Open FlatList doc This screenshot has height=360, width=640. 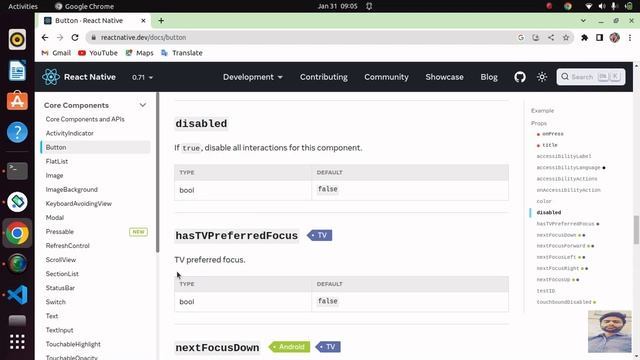click(x=57, y=161)
